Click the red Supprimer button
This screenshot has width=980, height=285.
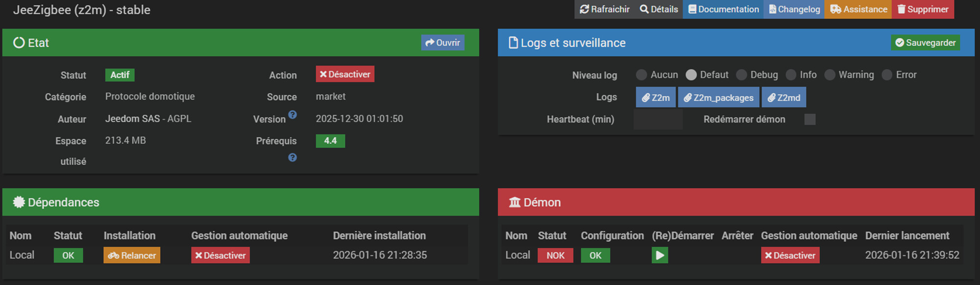pyautogui.click(x=923, y=9)
